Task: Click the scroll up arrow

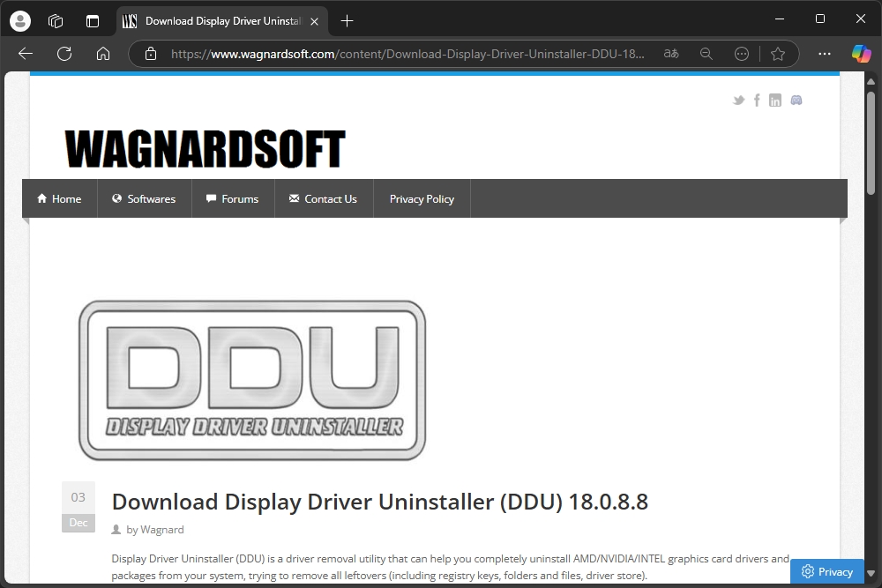Action: coord(871,81)
